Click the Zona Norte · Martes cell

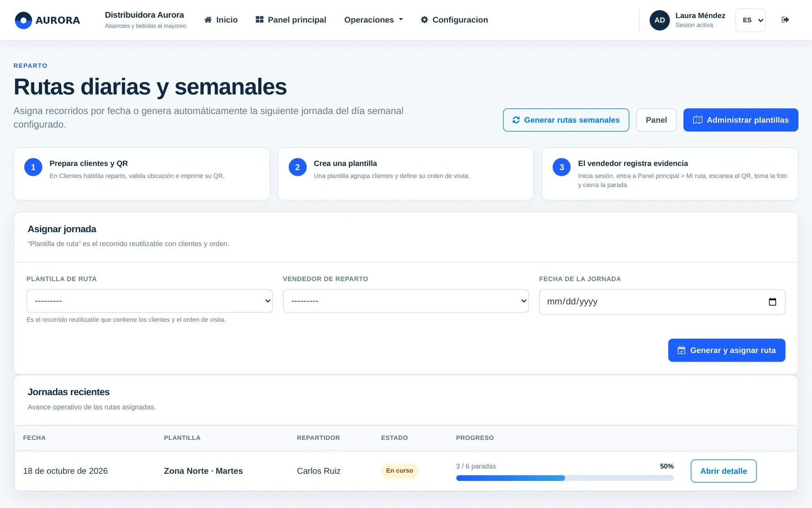[x=203, y=471]
